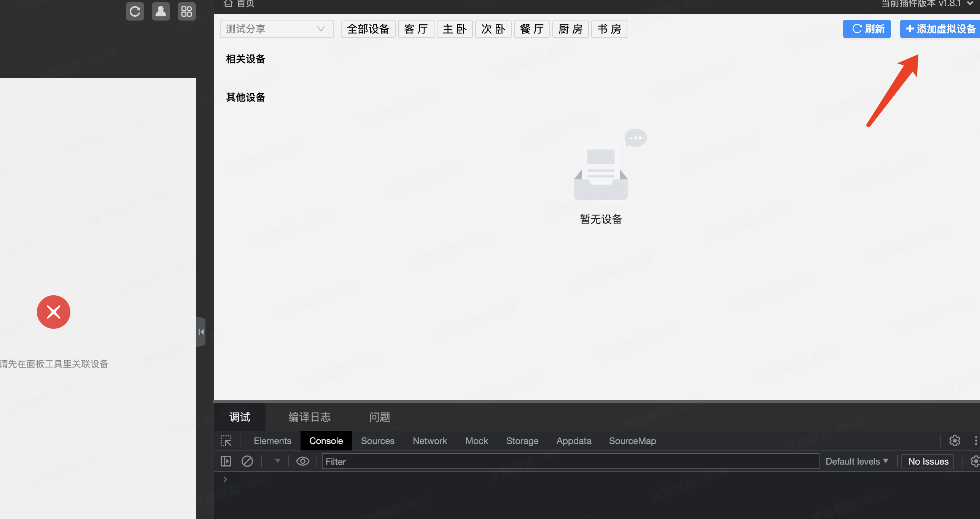This screenshot has width=980, height=519.
Task: Toggle the live expression eye icon
Action: coord(302,461)
